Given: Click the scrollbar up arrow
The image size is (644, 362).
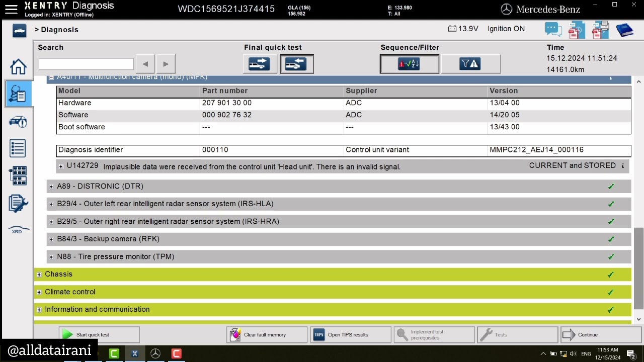Looking at the screenshot, I should [639, 81].
